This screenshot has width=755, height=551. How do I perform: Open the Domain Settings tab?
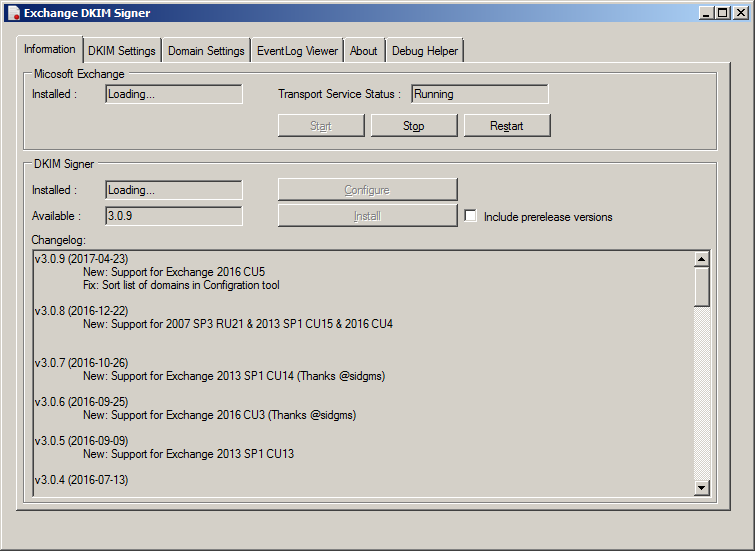coord(206,51)
